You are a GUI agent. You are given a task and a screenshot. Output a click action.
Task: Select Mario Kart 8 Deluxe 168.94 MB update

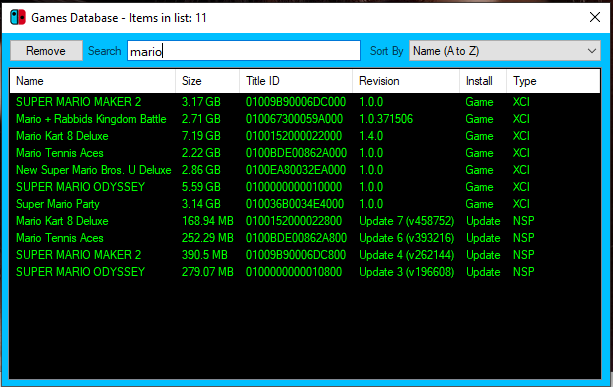click(305, 221)
